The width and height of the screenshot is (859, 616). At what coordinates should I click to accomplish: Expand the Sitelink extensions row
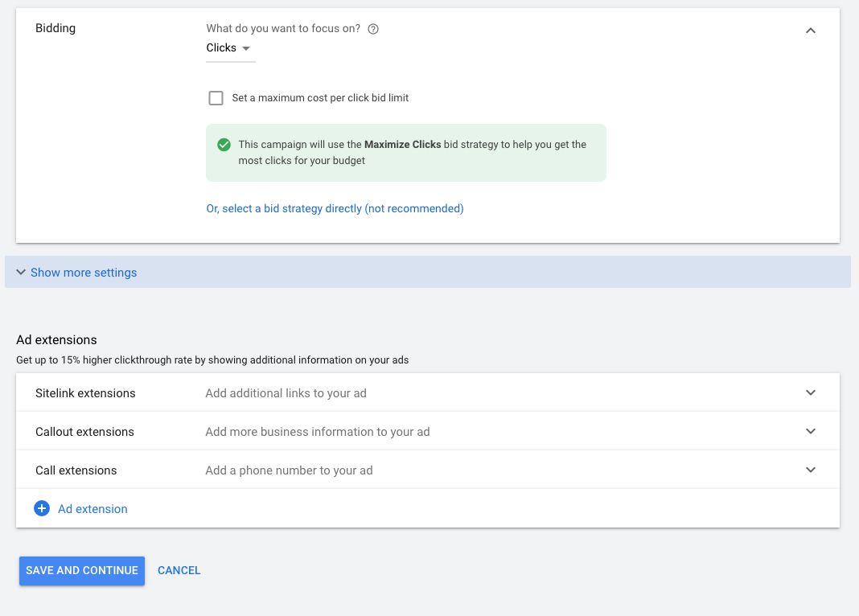(811, 392)
